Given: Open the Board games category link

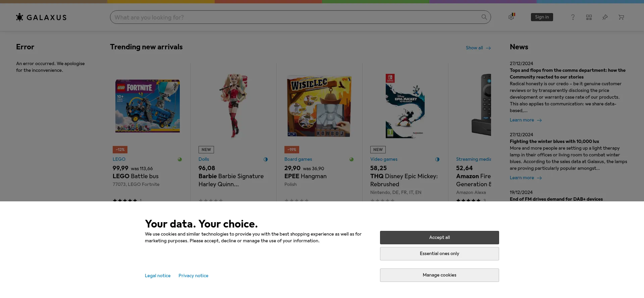Looking at the screenshot, I should [x=298, y=159].
